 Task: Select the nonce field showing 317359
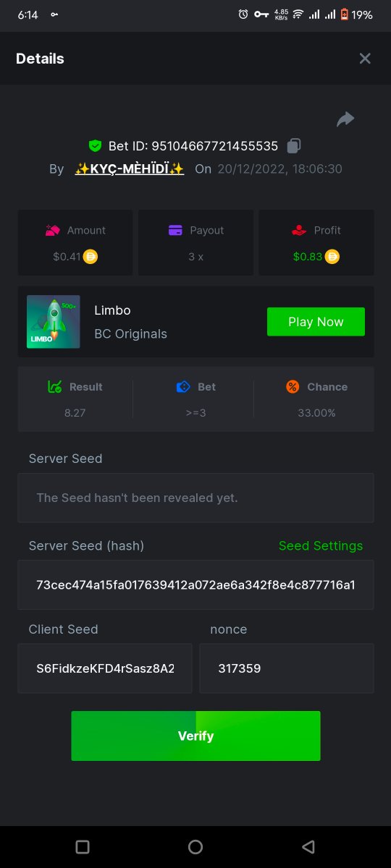click(287, 668)
